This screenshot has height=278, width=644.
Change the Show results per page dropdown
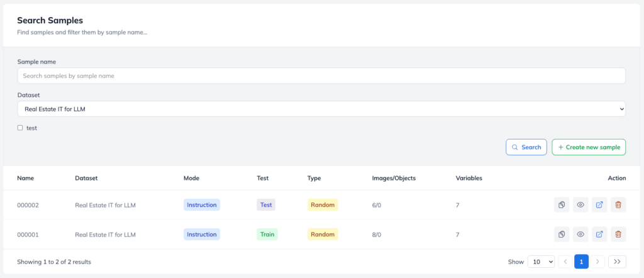pos(541,262)
